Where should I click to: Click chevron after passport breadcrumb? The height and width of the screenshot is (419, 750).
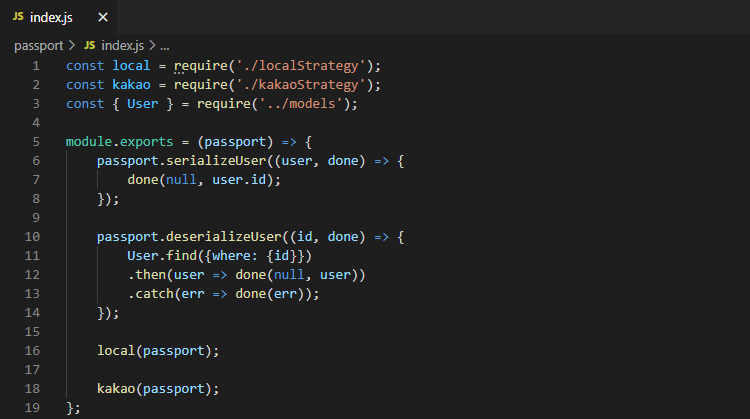click(x=72, y=45)
